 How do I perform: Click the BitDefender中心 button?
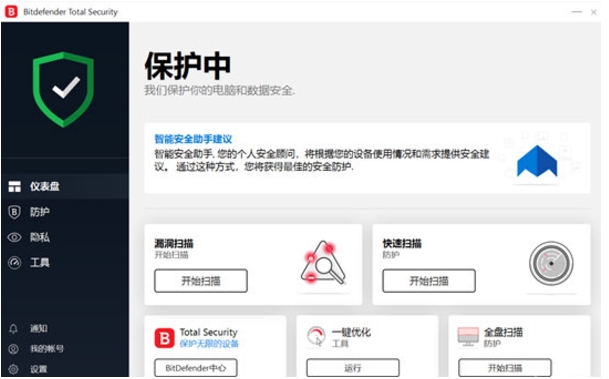196,368
